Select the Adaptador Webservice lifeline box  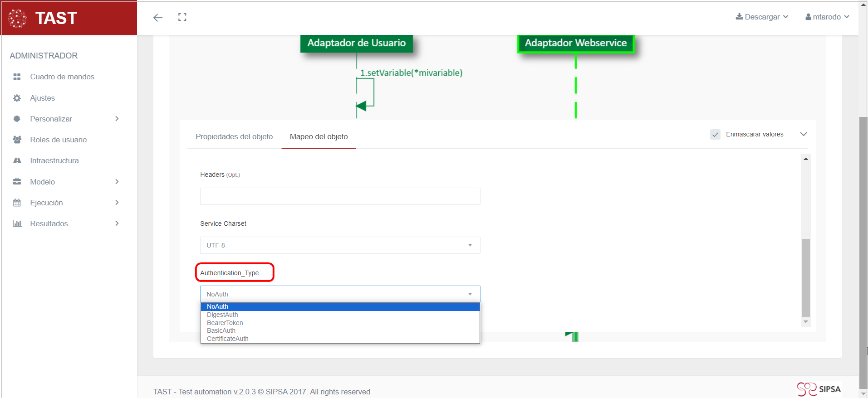click(x=575, y=43)
